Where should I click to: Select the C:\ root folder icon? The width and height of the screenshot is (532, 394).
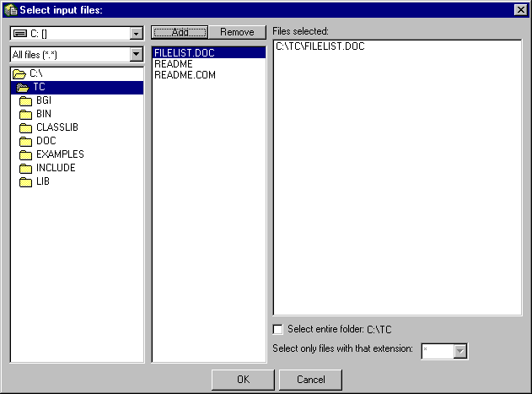pos(19,73)
